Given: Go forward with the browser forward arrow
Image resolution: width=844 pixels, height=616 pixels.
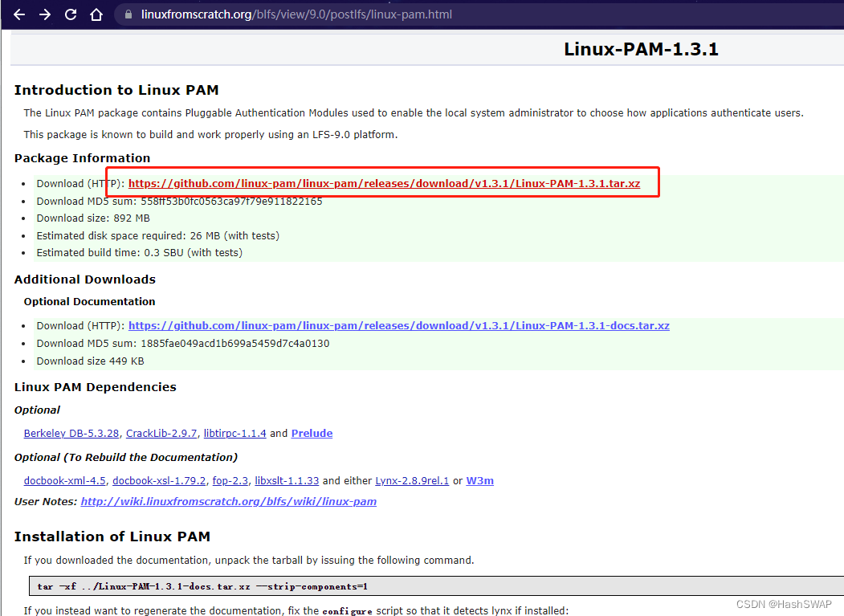Looking at the screenshot, I should click(45, 14).
